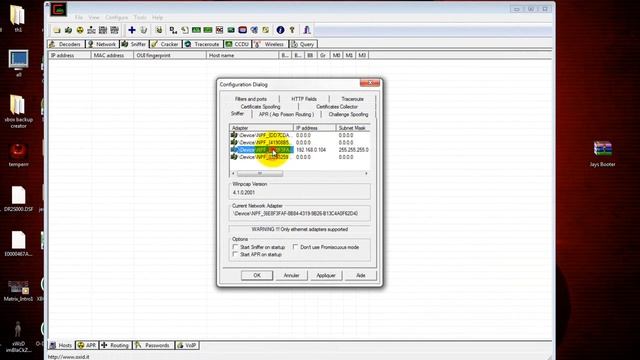Enable Start APR on startup checkbox
640x360 pixels.
pyautogui.click(x=235, y=254)
